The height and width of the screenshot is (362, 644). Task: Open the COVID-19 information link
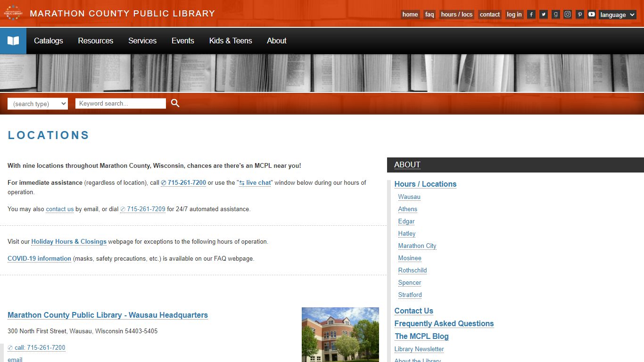tap(39, 259)
